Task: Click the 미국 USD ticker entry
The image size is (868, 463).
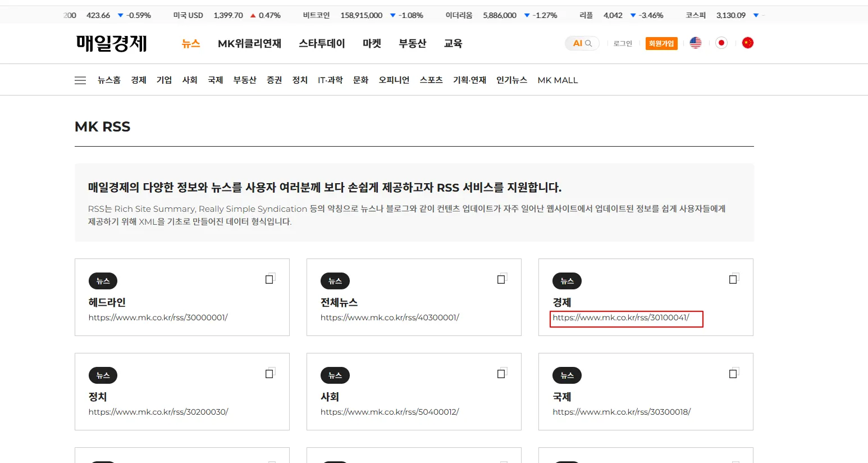Action: 227,15
